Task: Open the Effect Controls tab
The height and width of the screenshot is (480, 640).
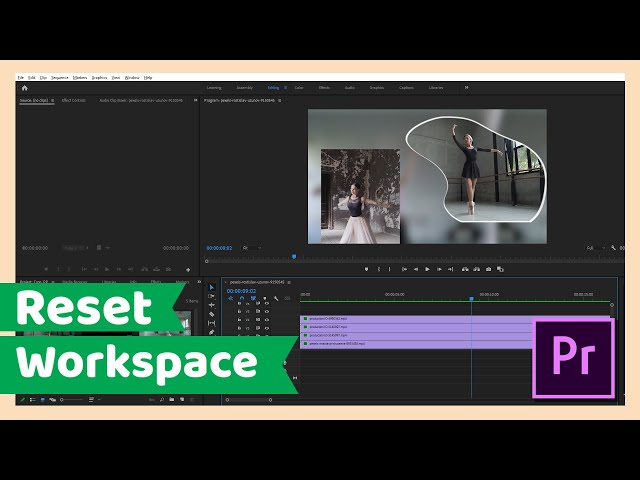Action: 73,100
